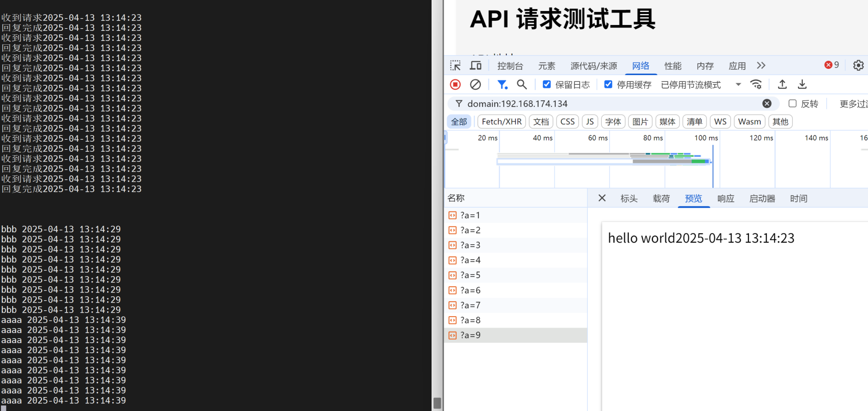
Task: Filter by font requests
Action: click(613, 122)
